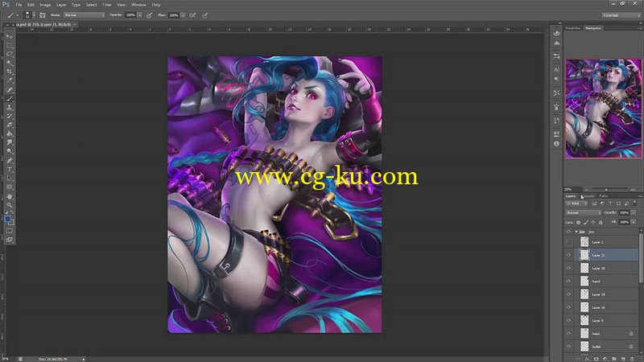Open the File menu
Screen dimensions: 644x362
point(19,5)
